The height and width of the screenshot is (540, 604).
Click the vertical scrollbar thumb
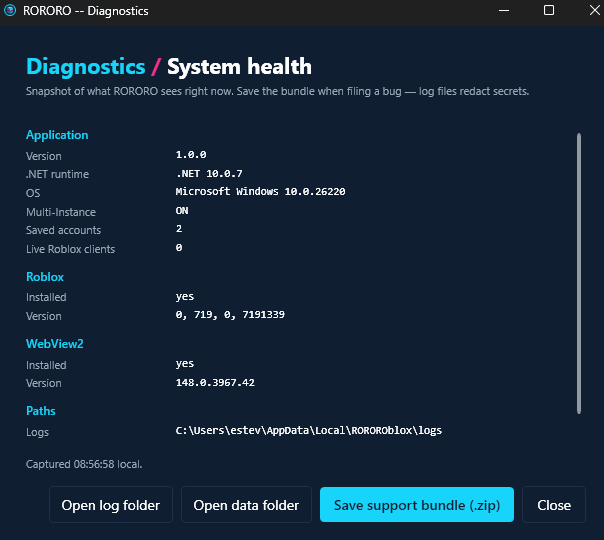pyautogui.click(x=579, y=273)
